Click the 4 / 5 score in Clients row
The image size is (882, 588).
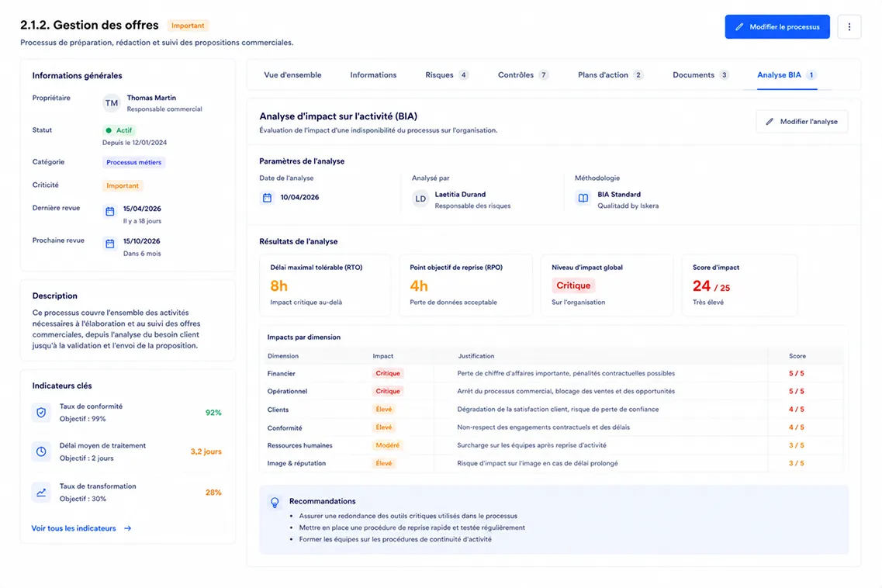(796, 409)
